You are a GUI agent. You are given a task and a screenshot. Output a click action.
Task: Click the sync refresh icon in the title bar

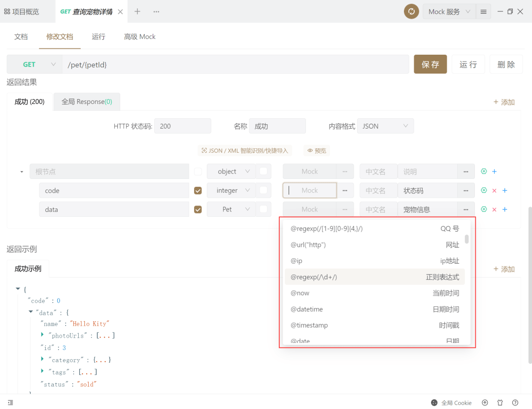click(x=411, y=11)
